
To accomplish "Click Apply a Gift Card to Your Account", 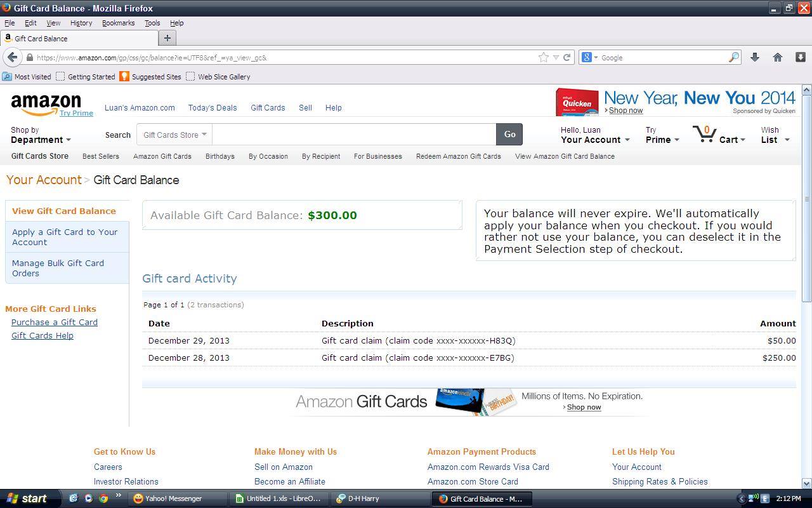I will click(x=65, y=237).
